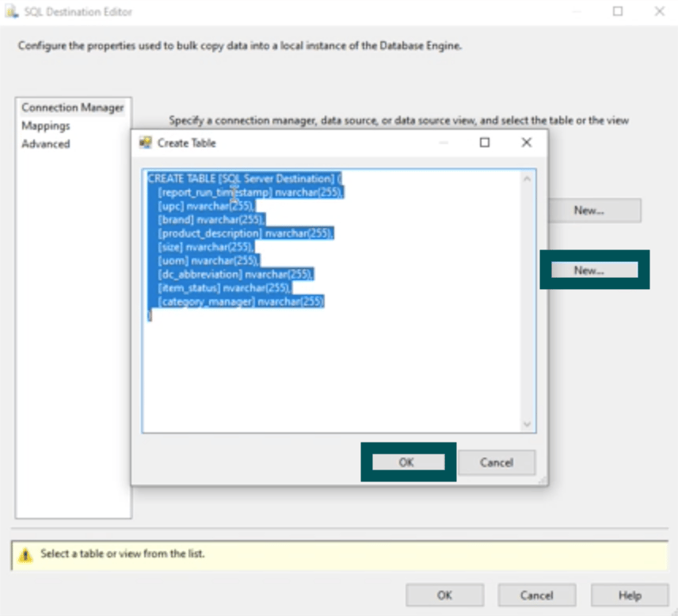Click OK in the Create Table dialog

click(408, 462)
